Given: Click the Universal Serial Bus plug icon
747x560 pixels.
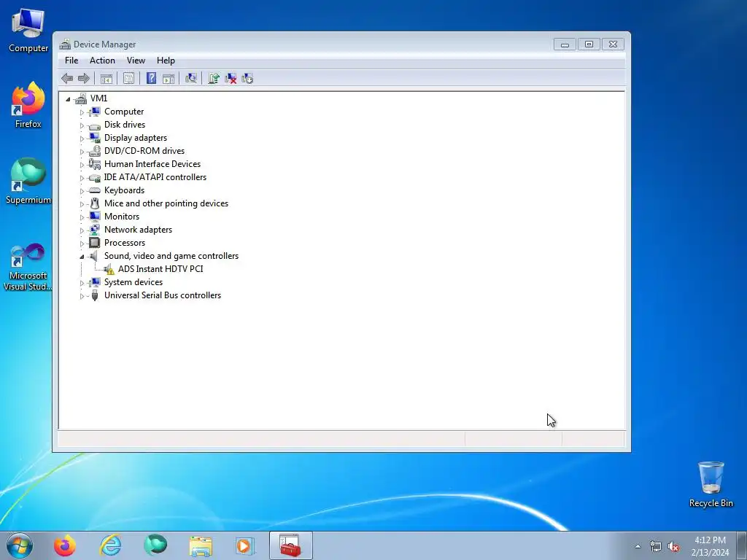Looking at the screenshot, I should (x=95, y=295).
